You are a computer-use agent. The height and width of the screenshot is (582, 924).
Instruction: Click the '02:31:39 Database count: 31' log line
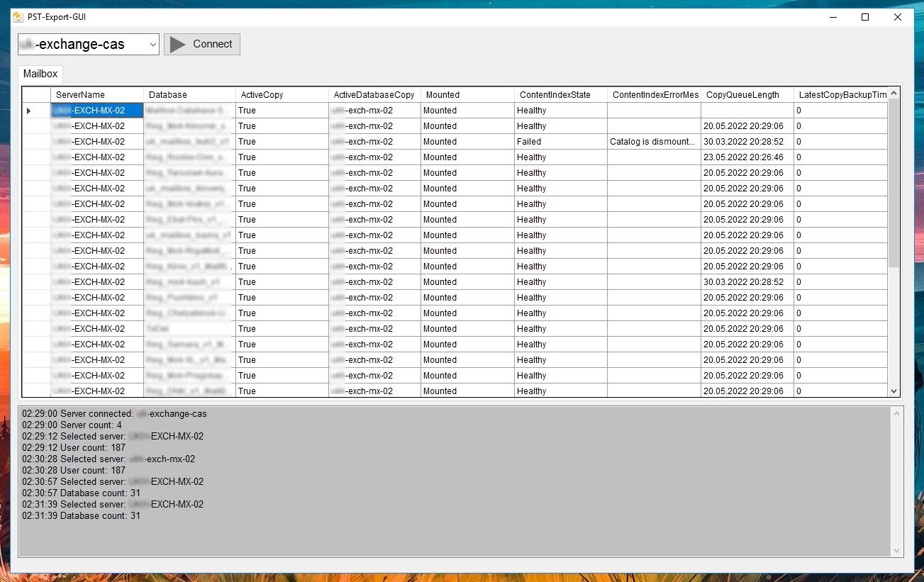point(81,515)
